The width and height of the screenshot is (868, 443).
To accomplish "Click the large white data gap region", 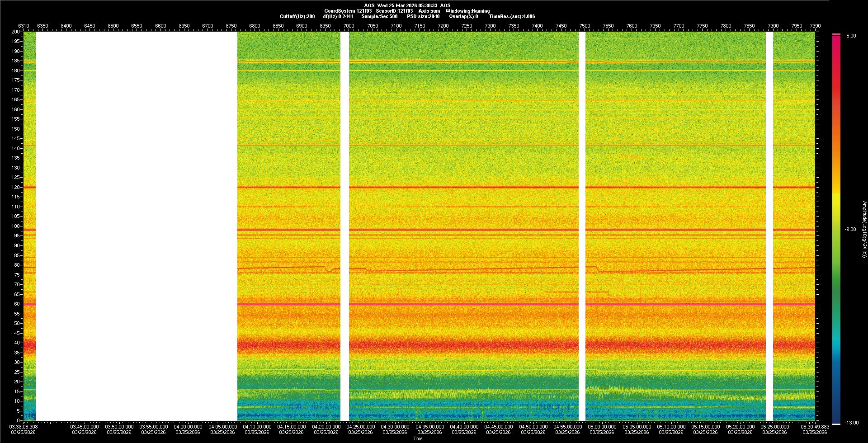I will pyautogui.click(x=137, y=226).
